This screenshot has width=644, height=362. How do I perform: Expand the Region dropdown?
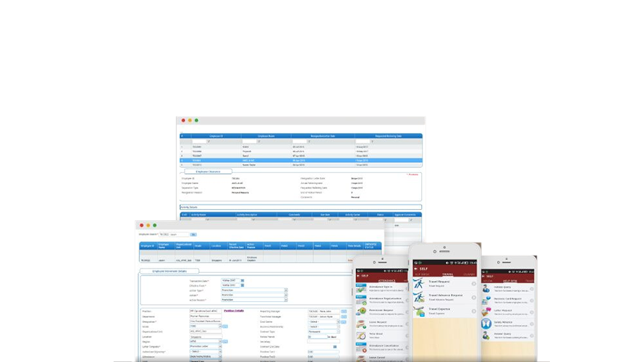(206, 342)
